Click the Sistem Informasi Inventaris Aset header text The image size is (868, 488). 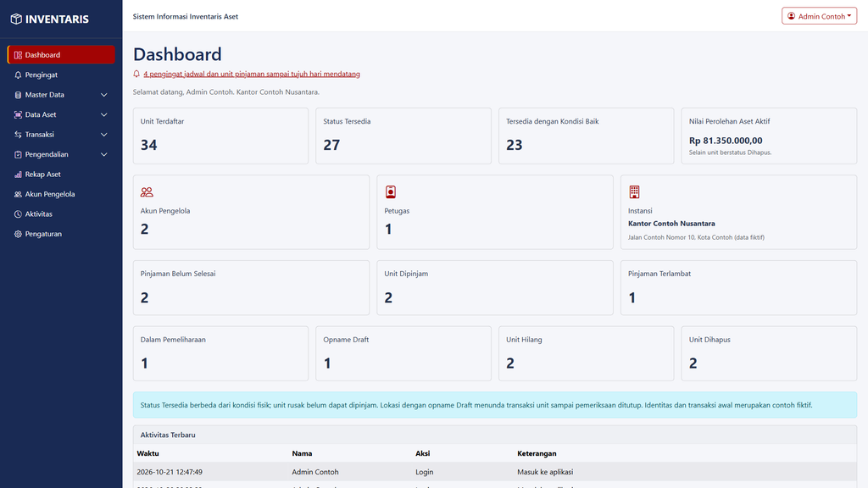186,16
